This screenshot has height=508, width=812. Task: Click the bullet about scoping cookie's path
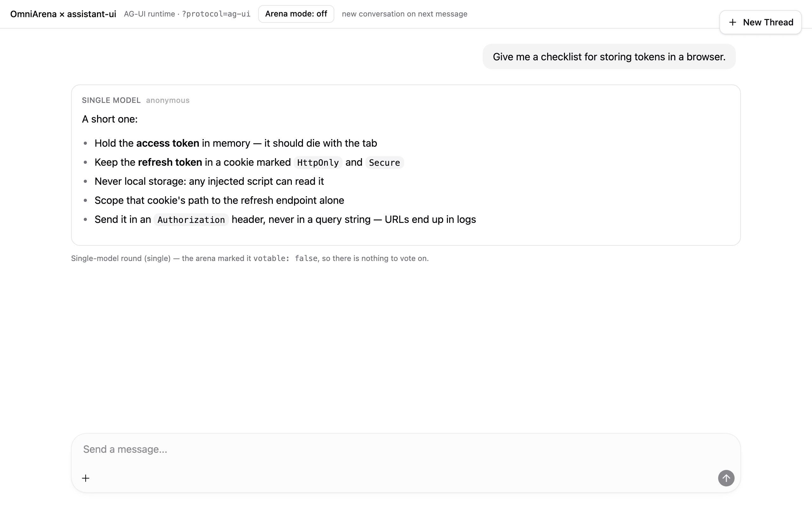(219, 200)
